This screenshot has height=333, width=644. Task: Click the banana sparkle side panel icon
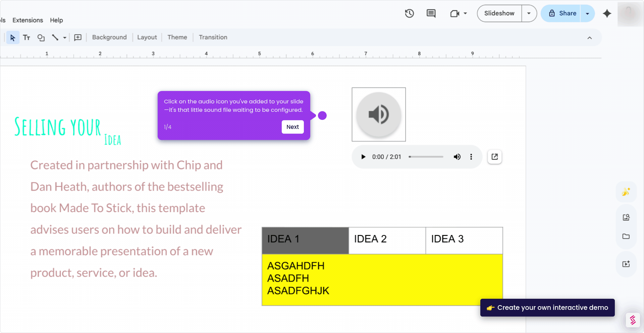626,192
